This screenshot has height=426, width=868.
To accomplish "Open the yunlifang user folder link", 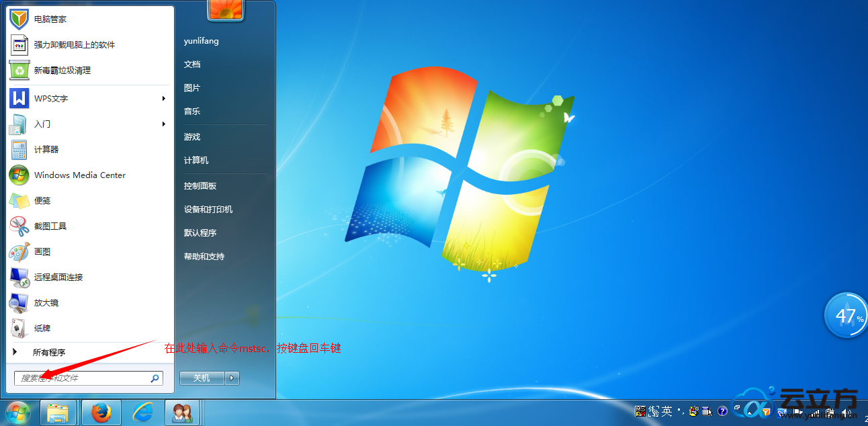I will point(202,41).
